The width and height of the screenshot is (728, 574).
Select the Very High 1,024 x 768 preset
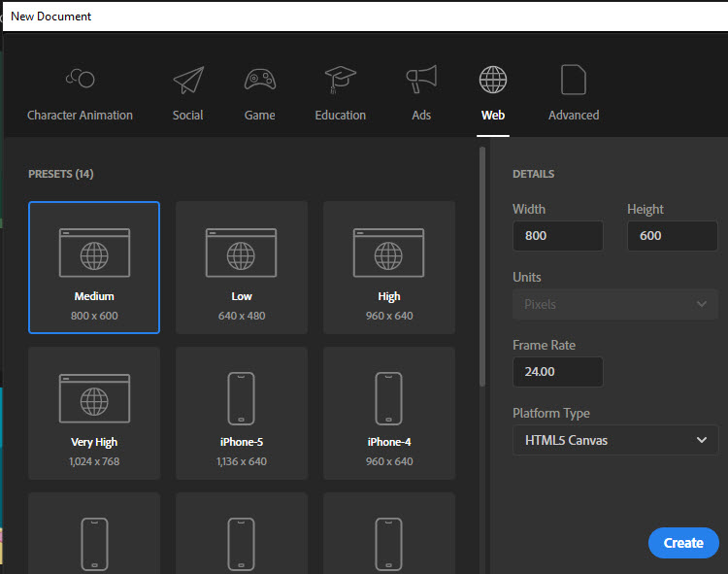coord(94,413)
